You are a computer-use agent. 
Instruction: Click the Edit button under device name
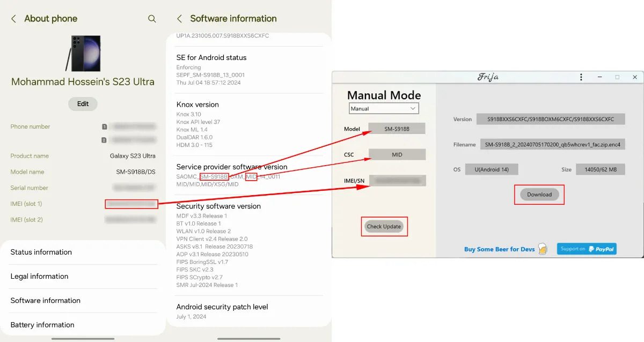tap(83, 104)
